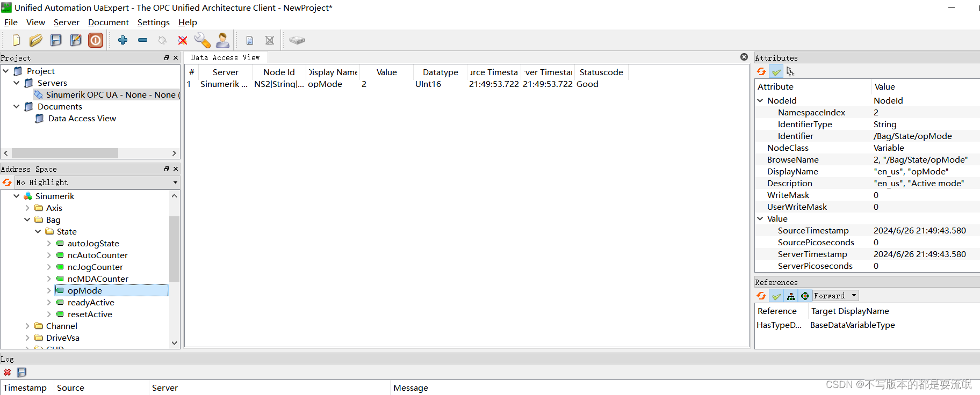Select Data Access View document item
The image size is (980, 395).
(82, 118)
